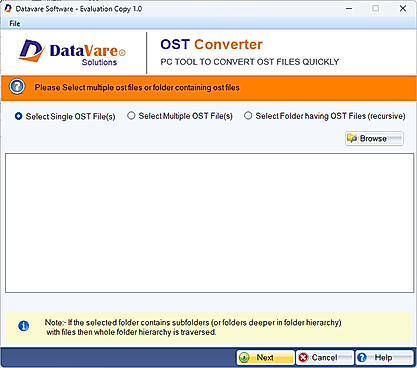Click the question mark icon in orange banner
The width and height of the screenshot is (417, 368).
[x=17, y=87]
